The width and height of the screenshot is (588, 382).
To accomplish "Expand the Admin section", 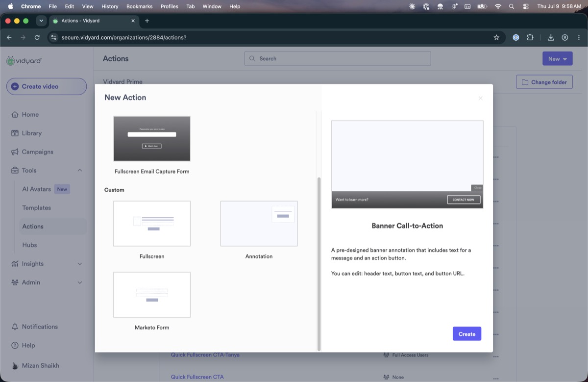I will tap(80, 282).
